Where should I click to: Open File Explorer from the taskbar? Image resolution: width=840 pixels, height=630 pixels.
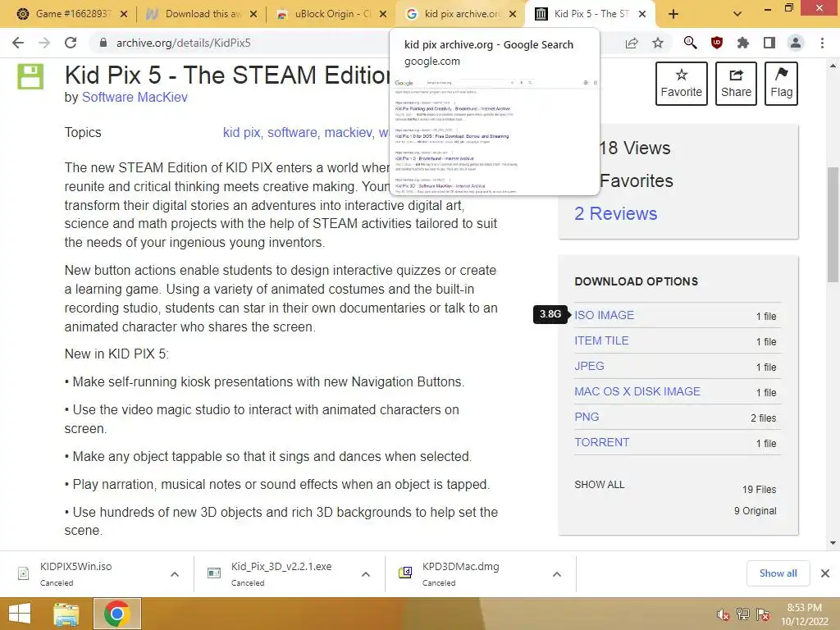coord(66,614)
